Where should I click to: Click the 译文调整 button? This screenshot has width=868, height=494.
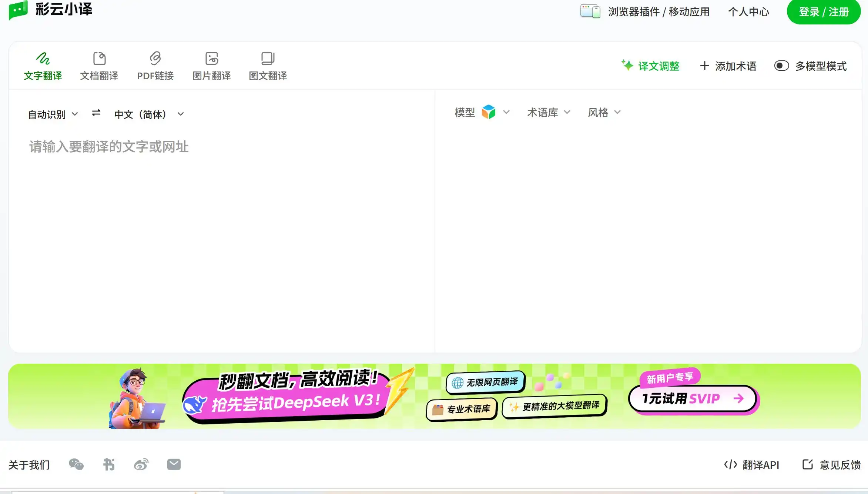[650, 66]
